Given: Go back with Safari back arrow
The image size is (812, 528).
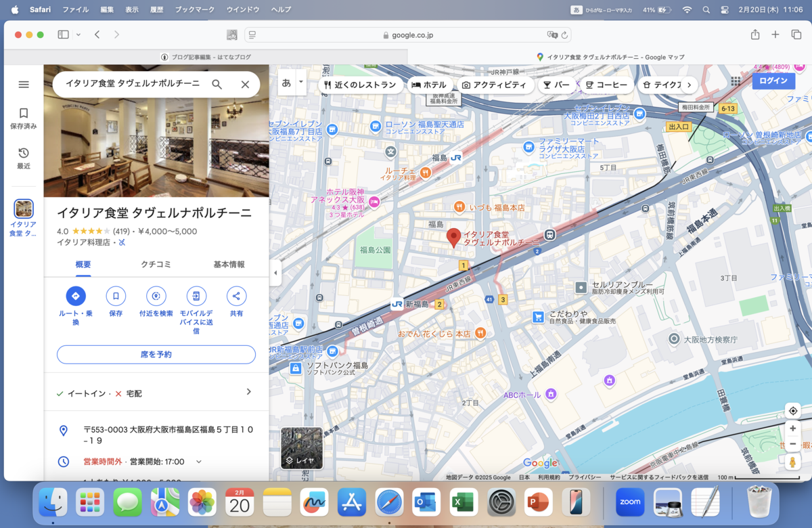Looking at the screenshot, I should pyautogui.click(x=97, y=35).
